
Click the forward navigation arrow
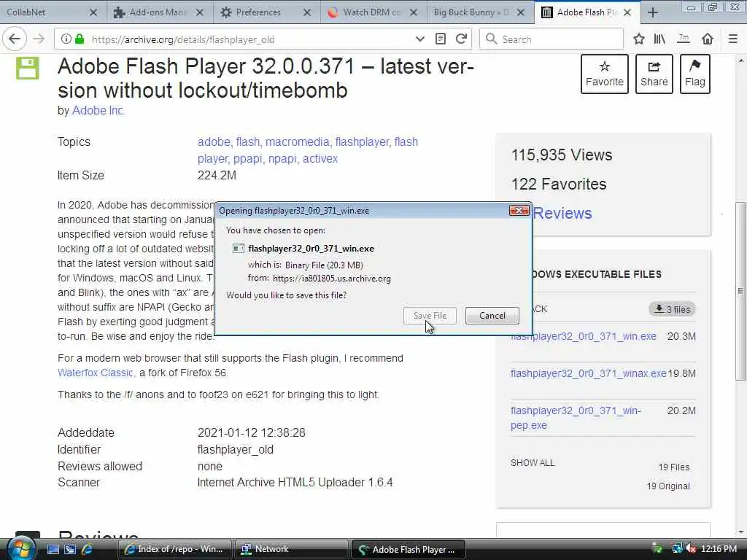coord(39,39)
